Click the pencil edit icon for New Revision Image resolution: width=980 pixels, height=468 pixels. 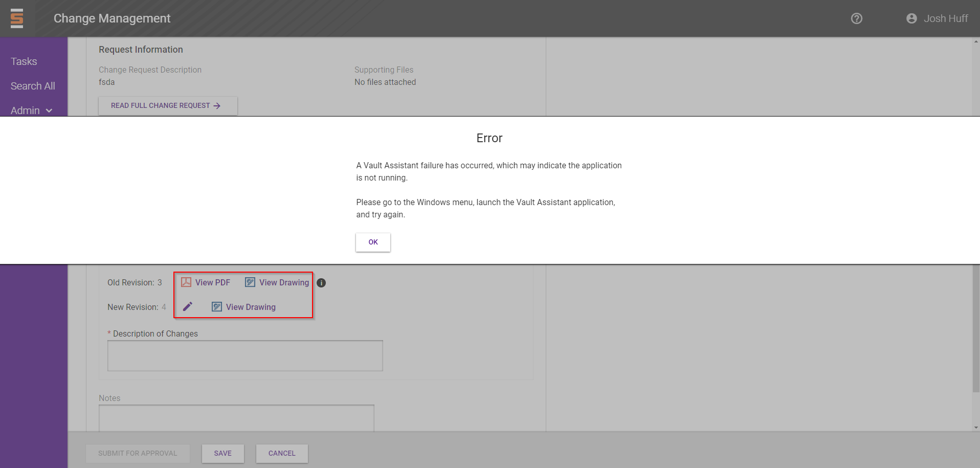188,306
